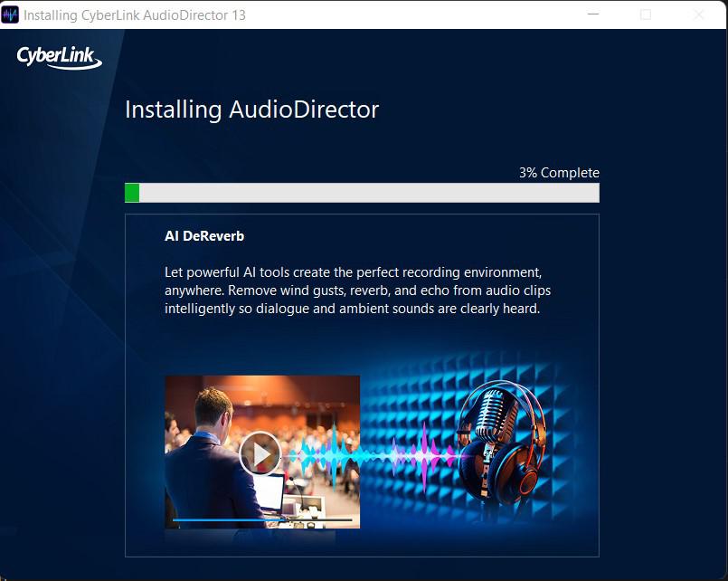The image size is (728, 581).
Task: Click the disabled maximize button
Action: point(646,14)
